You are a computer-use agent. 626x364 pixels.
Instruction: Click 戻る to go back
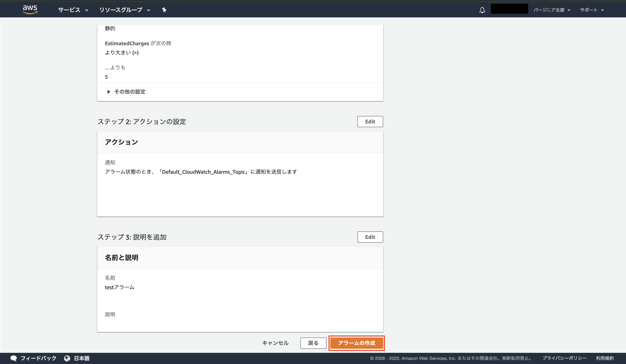(313, 343)
